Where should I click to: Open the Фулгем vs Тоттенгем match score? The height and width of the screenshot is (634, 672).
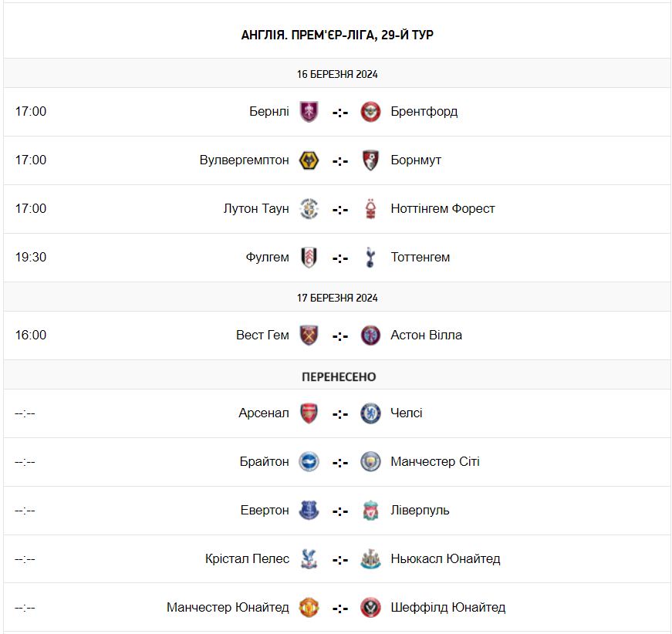pyautogui.click(x=340, y=258)
